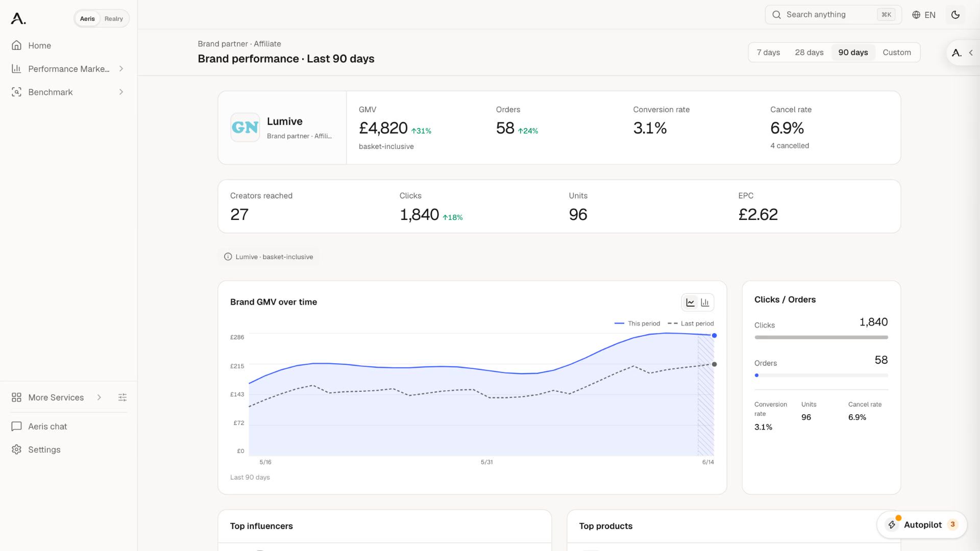Click the Lumive GN brand logo
Image resolution: width=980 pixels, height=551 pixels.
click(245, 128)
